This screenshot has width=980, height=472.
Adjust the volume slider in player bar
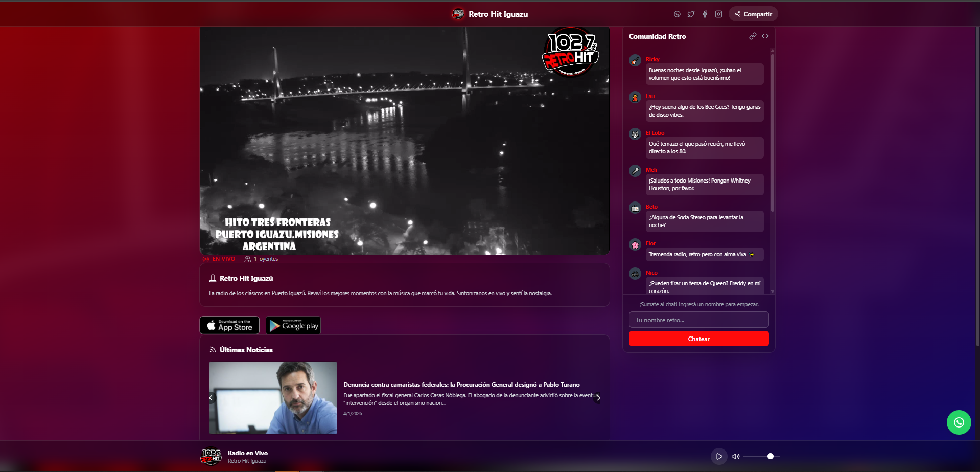pyautogui.click(x=761, y=456)
